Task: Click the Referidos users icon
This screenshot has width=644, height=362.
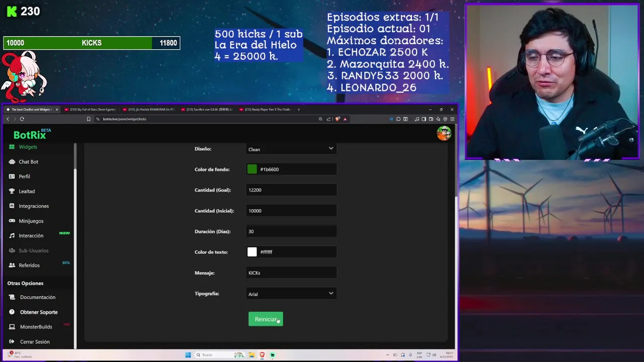Action: tap(12, 265)
